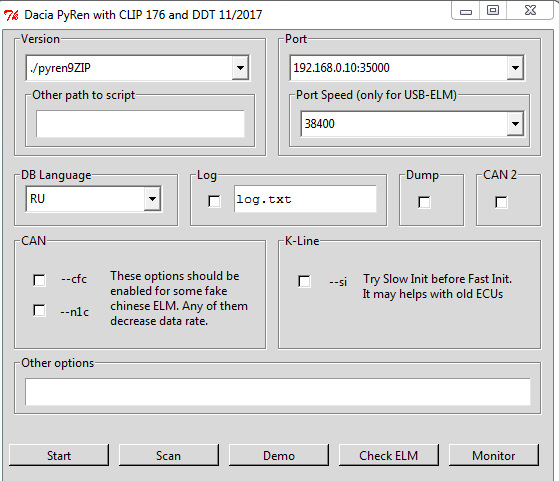
Task: Enable the Log checkbox
Action: (214, 201)
